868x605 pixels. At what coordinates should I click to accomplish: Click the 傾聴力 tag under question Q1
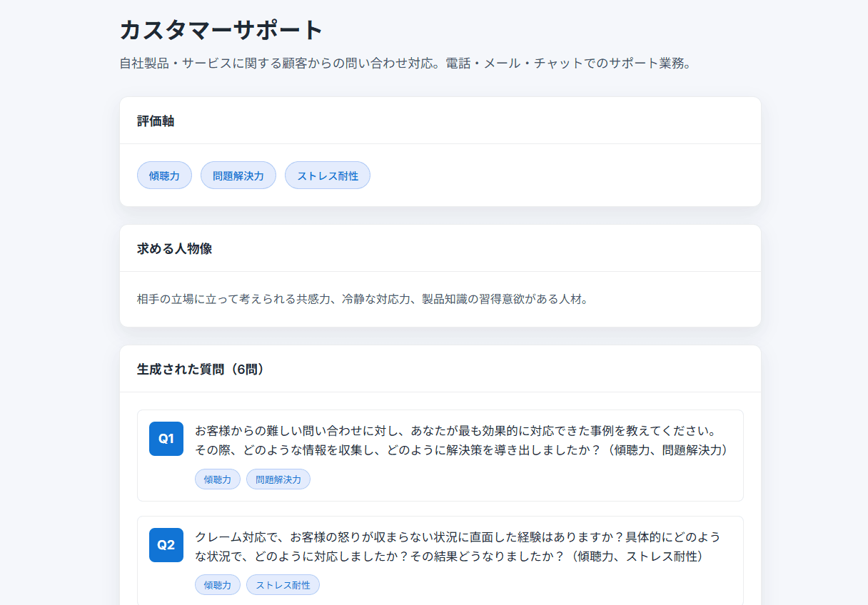(x=217, y=479)
